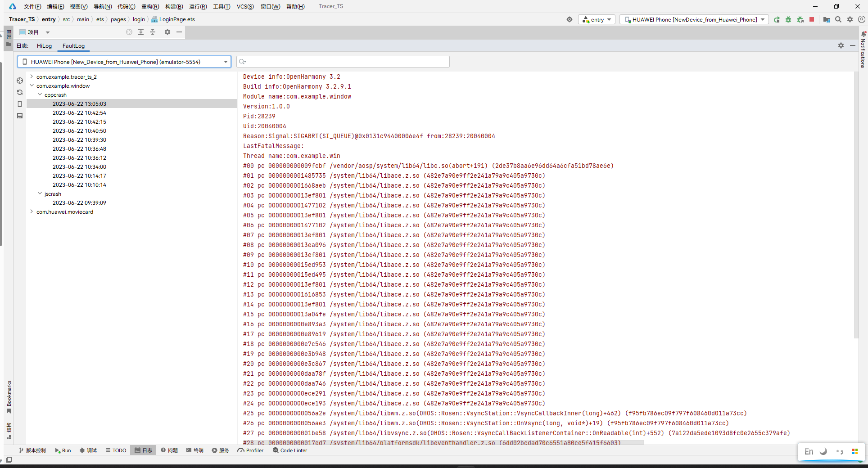The image size is (868, 468).
Task: Expand the com.example.tracer_ts_2 node
Action: [32, 76]
